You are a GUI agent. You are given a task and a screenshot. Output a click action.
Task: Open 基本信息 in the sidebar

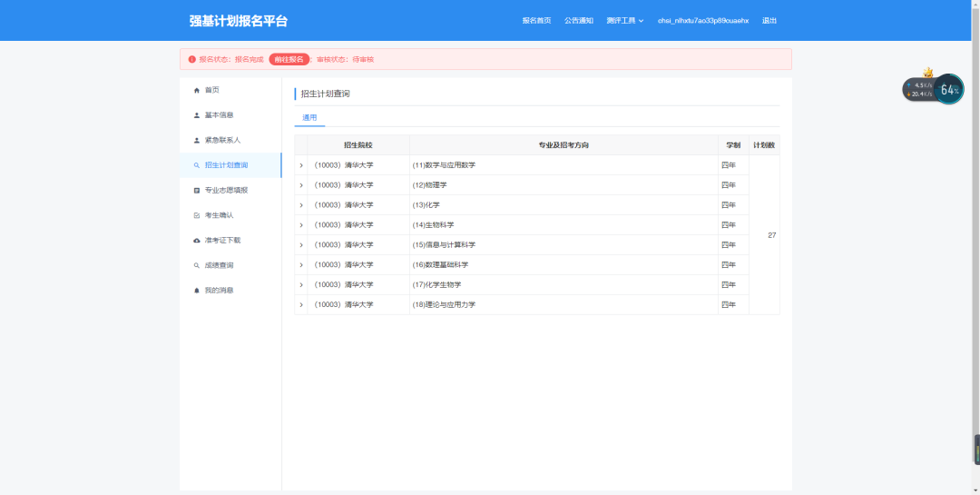tap(230, 115)
